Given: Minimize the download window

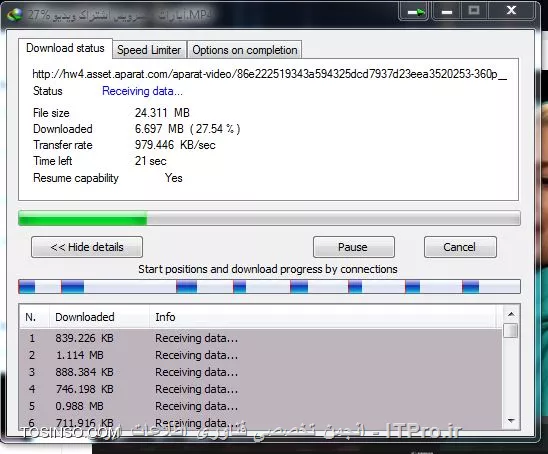Looking at the screenshot, I should (446, 12).
